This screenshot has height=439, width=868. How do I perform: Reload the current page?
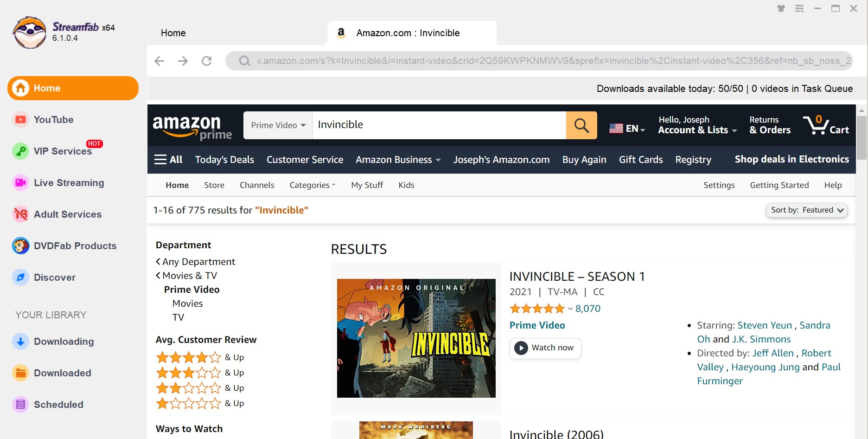coord(207,61)
